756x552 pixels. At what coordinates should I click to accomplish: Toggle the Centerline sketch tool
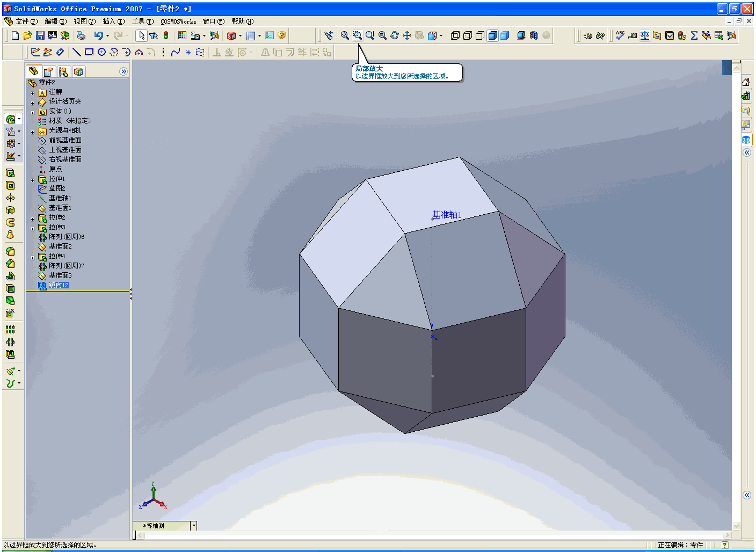coord(163,52)
